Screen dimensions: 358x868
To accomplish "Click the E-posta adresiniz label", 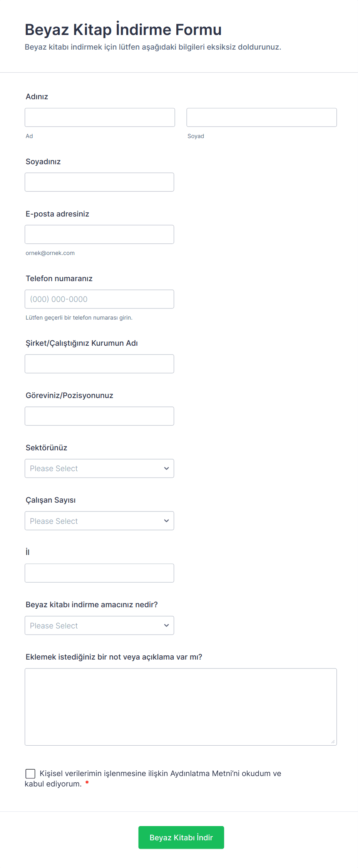I will [x=57, y=214].
